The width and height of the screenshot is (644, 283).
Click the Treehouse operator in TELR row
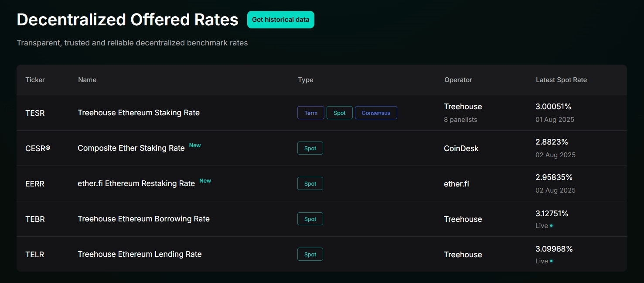(x=463, y=255)
